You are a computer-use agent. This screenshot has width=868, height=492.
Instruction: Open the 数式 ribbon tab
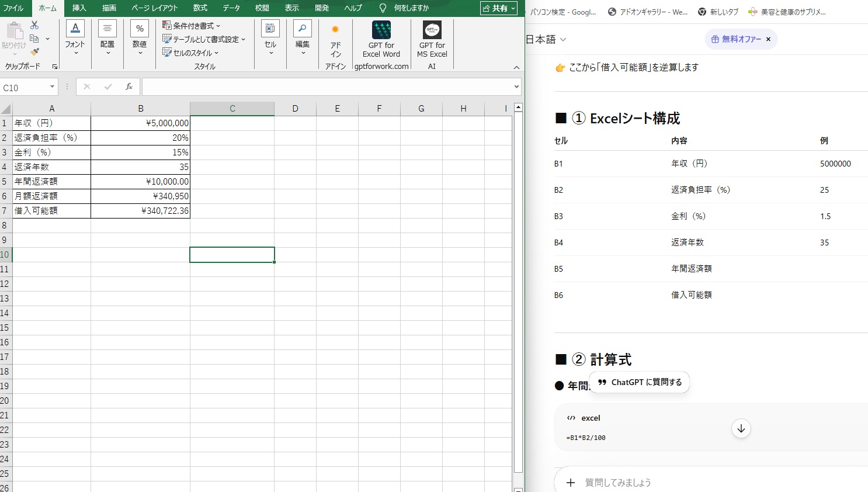[x=200, y=8]
